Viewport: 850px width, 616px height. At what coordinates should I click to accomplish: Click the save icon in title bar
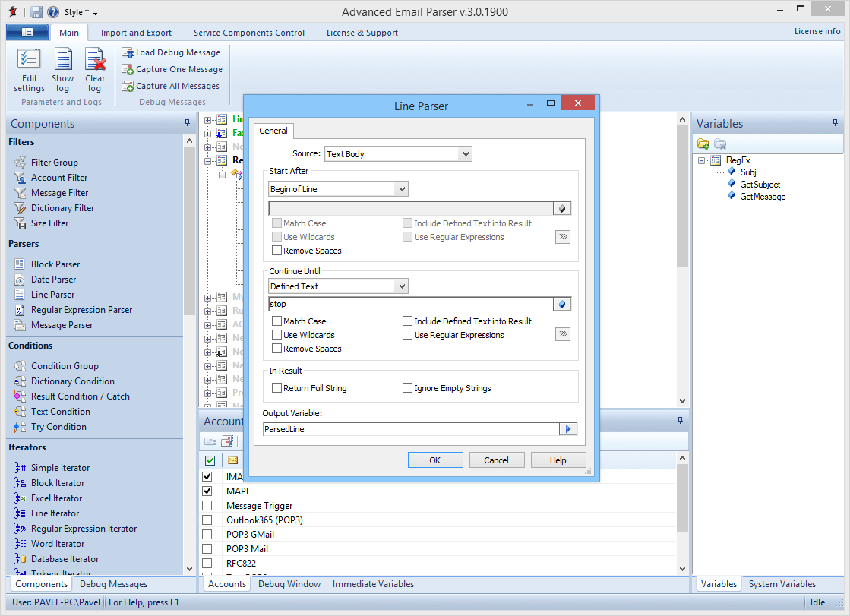coord(36,12)
